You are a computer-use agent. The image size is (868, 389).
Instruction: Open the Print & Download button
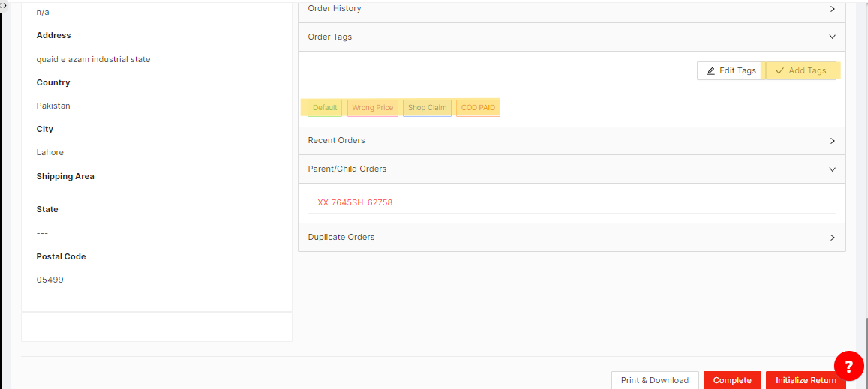(x=654, y=380)
